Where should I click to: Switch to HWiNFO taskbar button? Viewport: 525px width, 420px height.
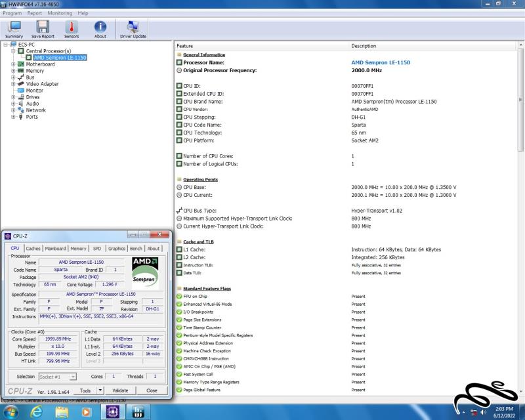click(x=138, y=411)
